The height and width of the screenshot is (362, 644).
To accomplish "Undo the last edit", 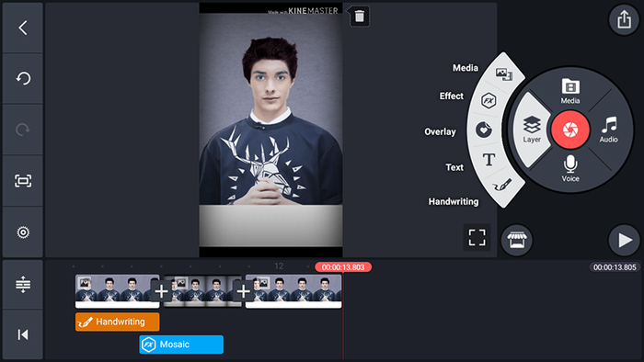I will click(x=23, y=78).
